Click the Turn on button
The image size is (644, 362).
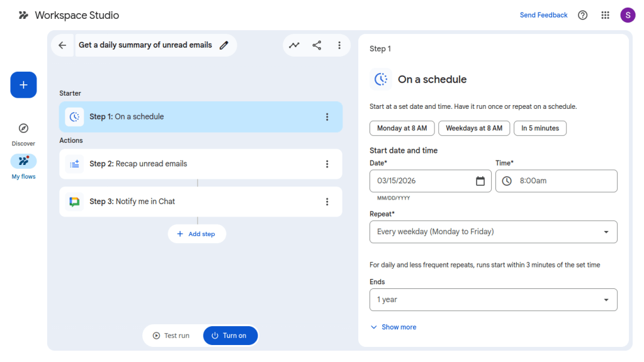point(230,336)
